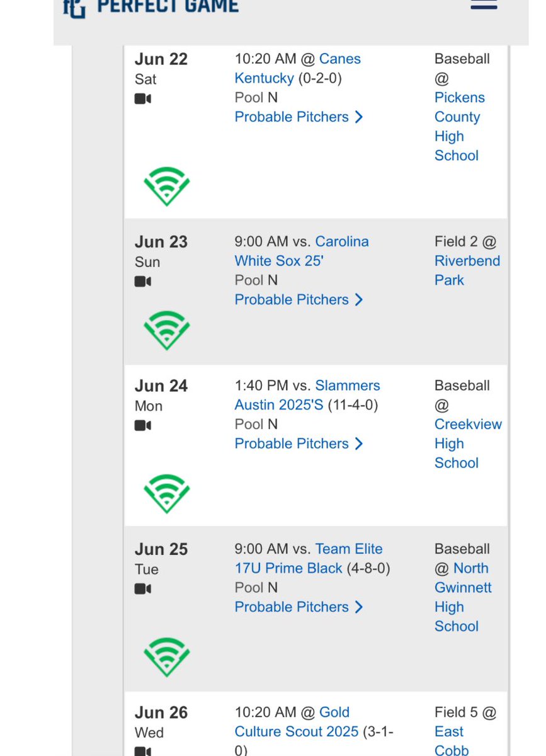Tap the video camera icon for Jun 25
The width and height of the screenshot is (546, 756).
143,589
